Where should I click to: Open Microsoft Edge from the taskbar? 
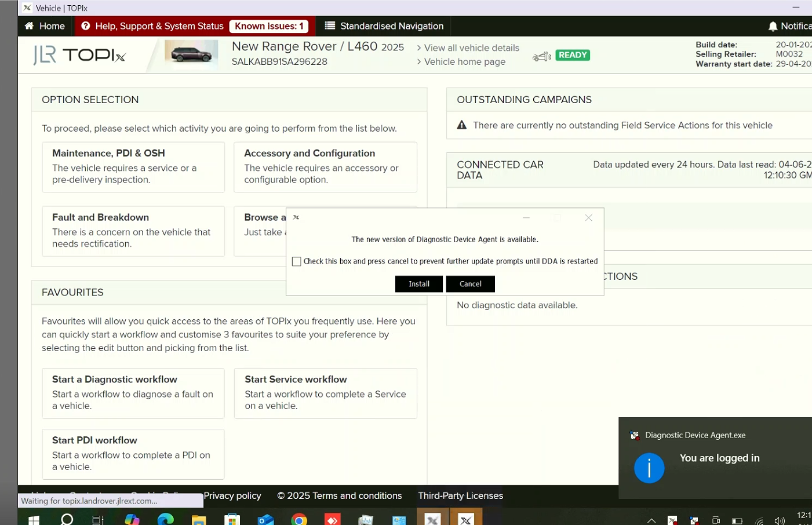(166, 519)
